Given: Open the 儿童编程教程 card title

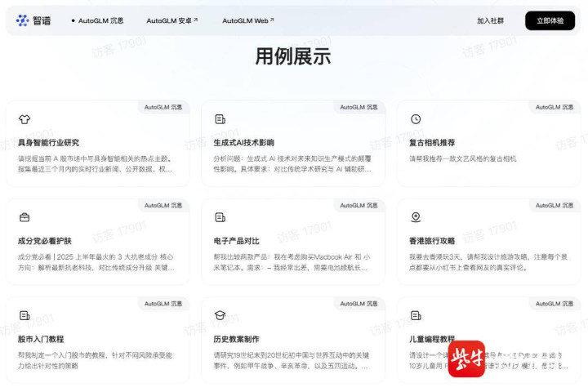Looking at the screenshot, I should click(x=432, y=339).
